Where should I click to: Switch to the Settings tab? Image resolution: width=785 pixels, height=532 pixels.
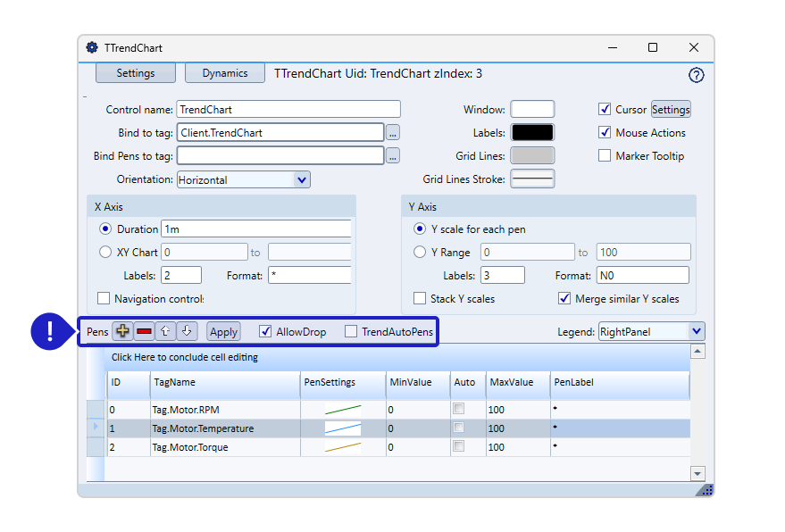(x=136, y=73)
